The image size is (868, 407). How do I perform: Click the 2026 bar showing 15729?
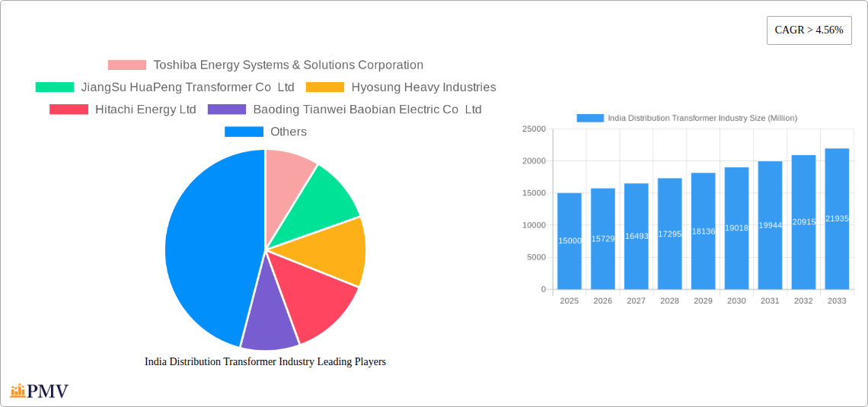click(603, 239)
